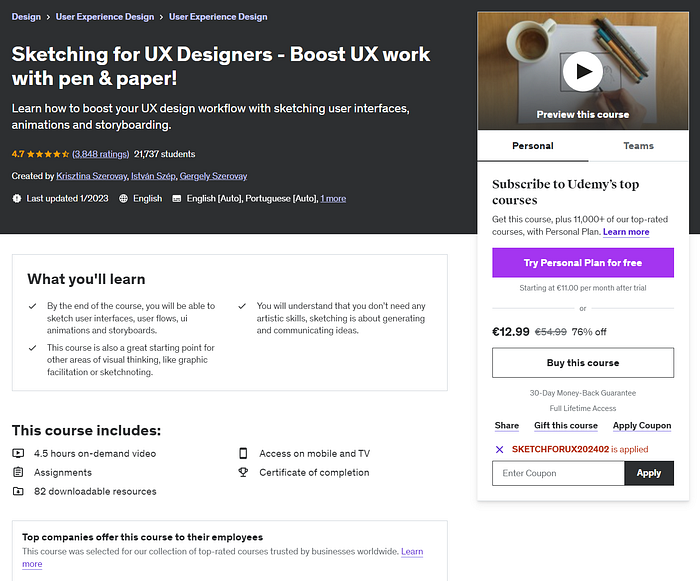Open instructor Gergely Szerovay's profile
The image size is (700, 581).
click(x=213, y=176)
